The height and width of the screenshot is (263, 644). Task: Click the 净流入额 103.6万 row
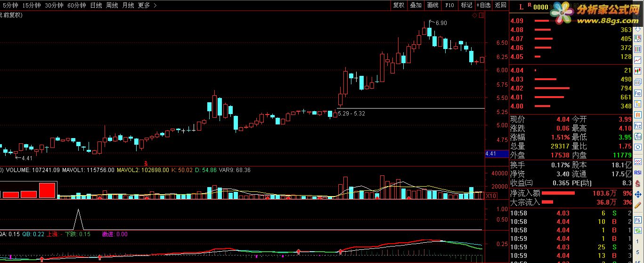click(x=571, y=193)
